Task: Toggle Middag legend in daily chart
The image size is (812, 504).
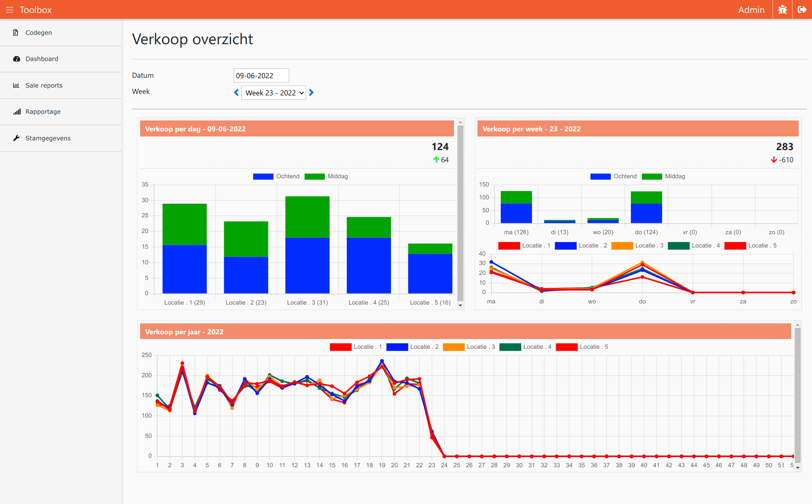Action: coord(326,176)
